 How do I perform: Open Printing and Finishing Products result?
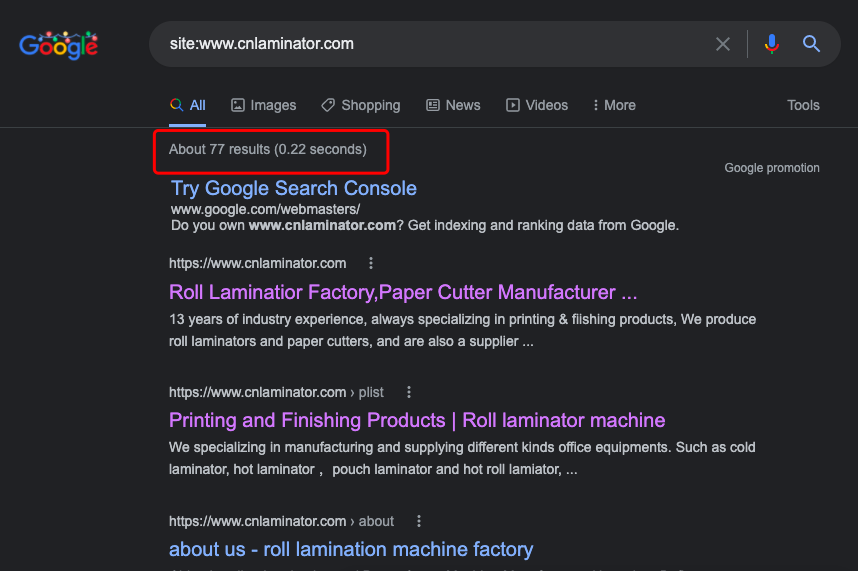pos(417,420)
